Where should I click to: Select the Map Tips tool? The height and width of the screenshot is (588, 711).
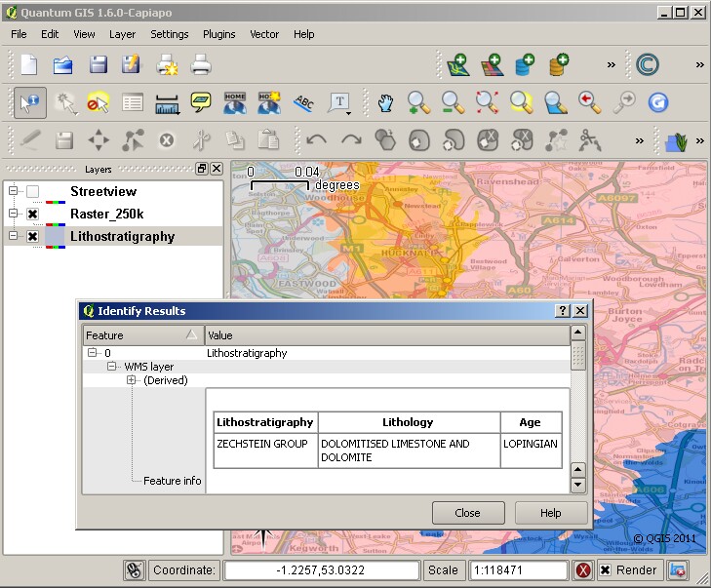[x=200, y=102]
